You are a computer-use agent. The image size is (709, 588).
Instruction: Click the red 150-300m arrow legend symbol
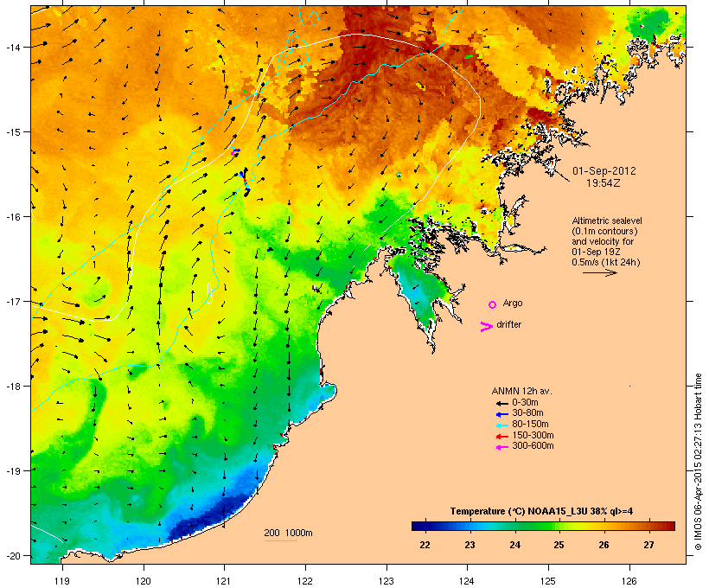pyautogui.click(x=501, y=436)
